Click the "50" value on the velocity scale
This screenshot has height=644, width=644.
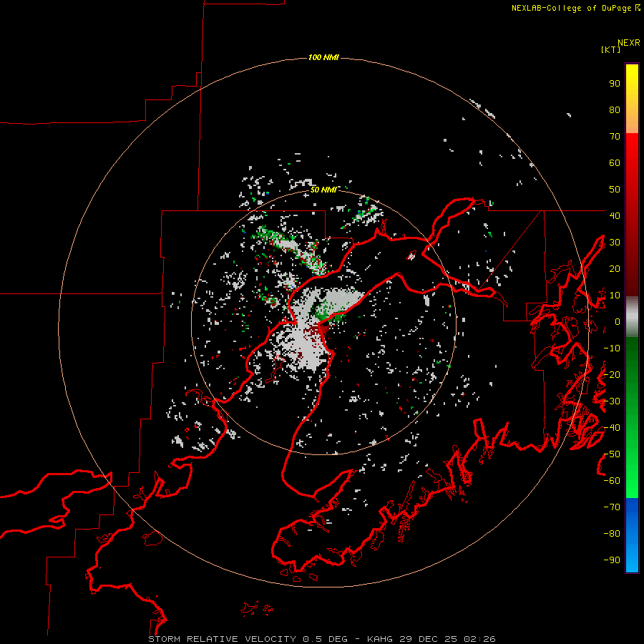click(x=615, y=190)
